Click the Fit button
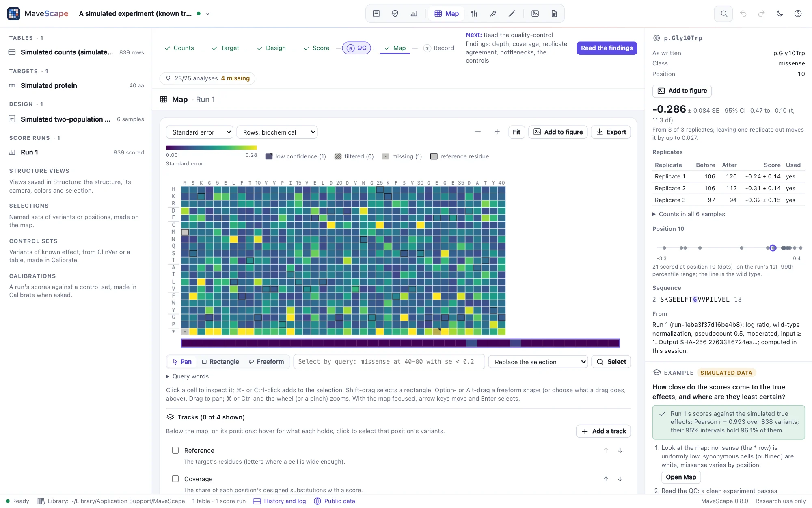The height and width of the screenshot is (508, 812). point(516,132)
